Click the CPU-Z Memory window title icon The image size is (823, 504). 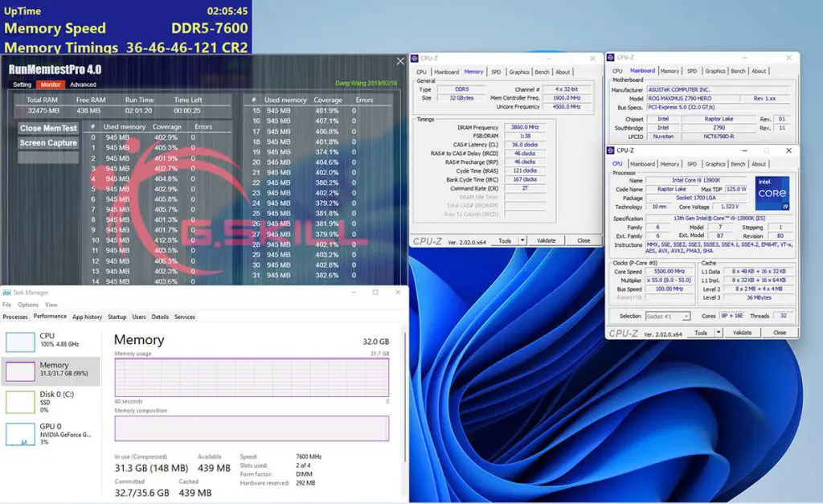pyautogui.click(x=414, y=58)
